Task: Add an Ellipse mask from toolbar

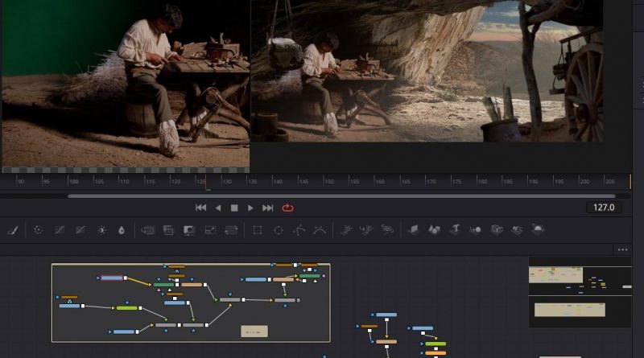Action: click(278, 230)
